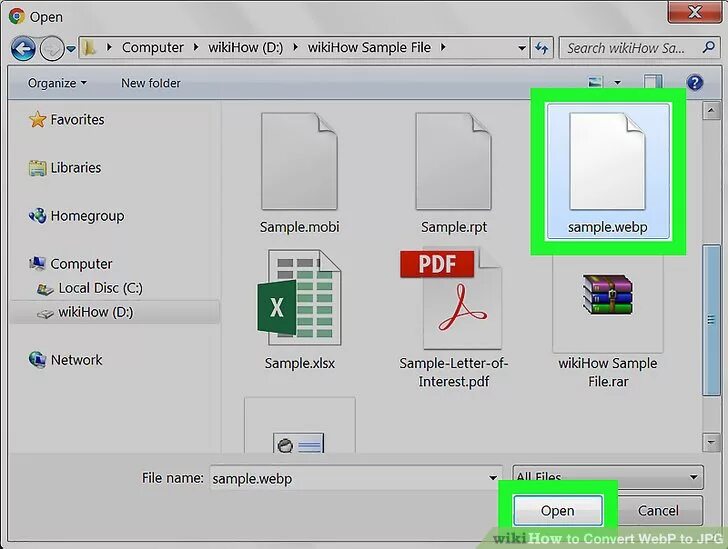Click the greyed Forward arrow button
728x549 pixels.
coord(52,48)
